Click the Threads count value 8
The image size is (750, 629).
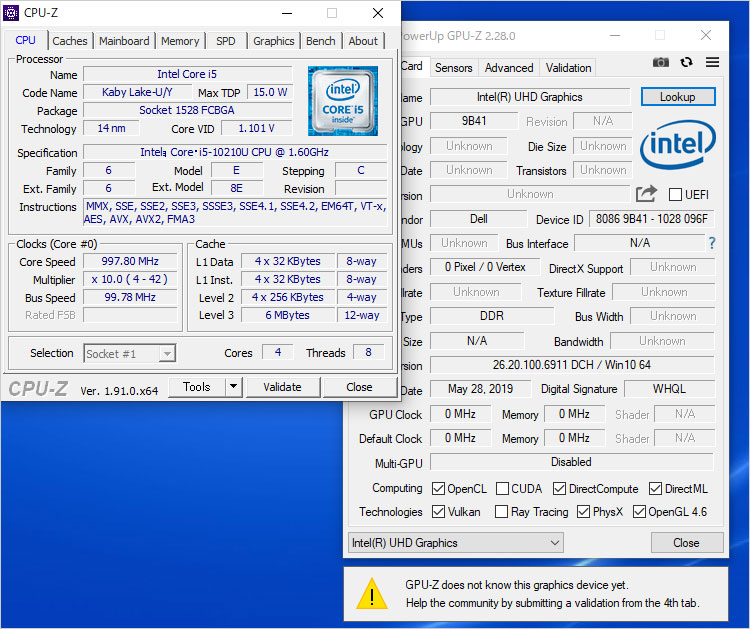coord(368,353)
